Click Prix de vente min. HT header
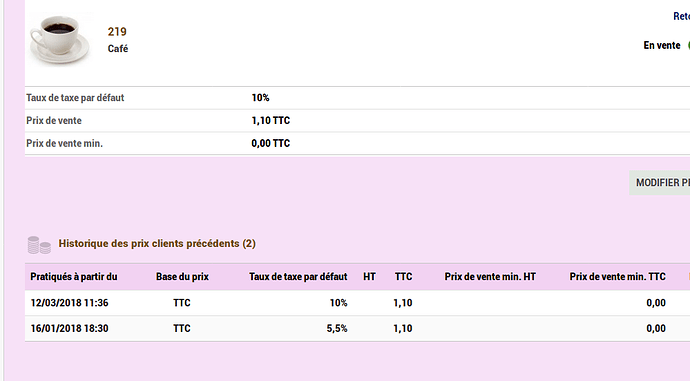690x381 pixels. coord(490,277)
